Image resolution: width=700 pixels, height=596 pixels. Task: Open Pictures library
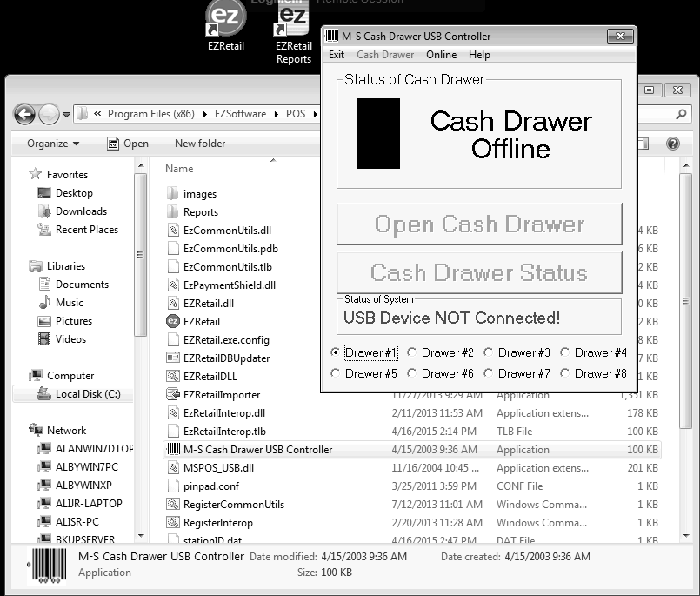pyautogui.click(x=65, y=321)
